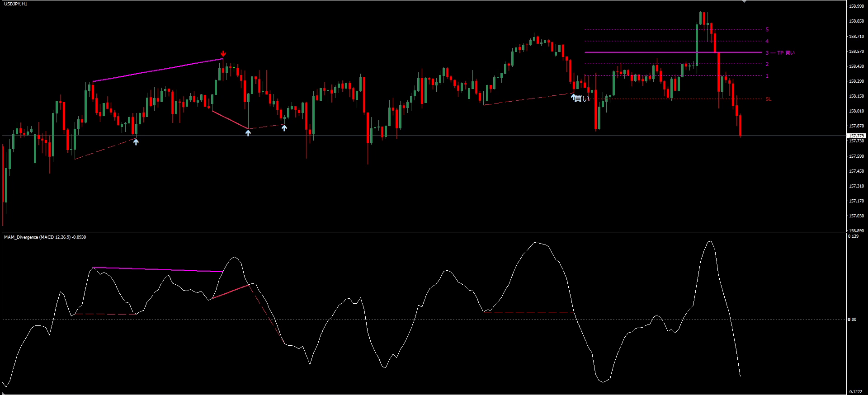
Task: Select the magenta divergence trendline on the price chart
Action: pyautogui.click(x=158, y=70)
